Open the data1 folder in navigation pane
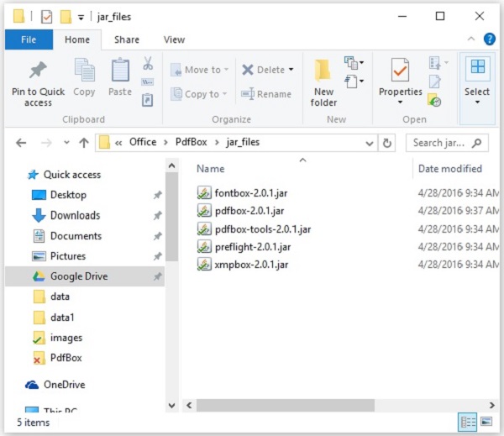 point(62,318)
